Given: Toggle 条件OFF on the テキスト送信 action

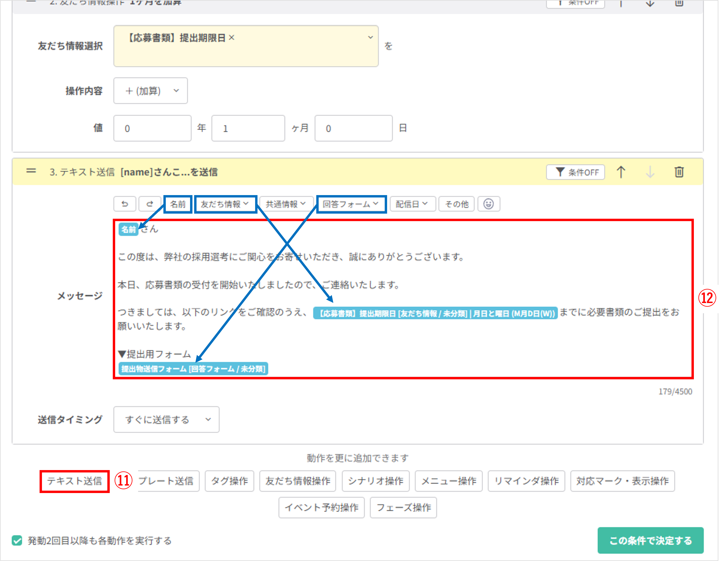Looking at the screenshot, I should (575, 172).
